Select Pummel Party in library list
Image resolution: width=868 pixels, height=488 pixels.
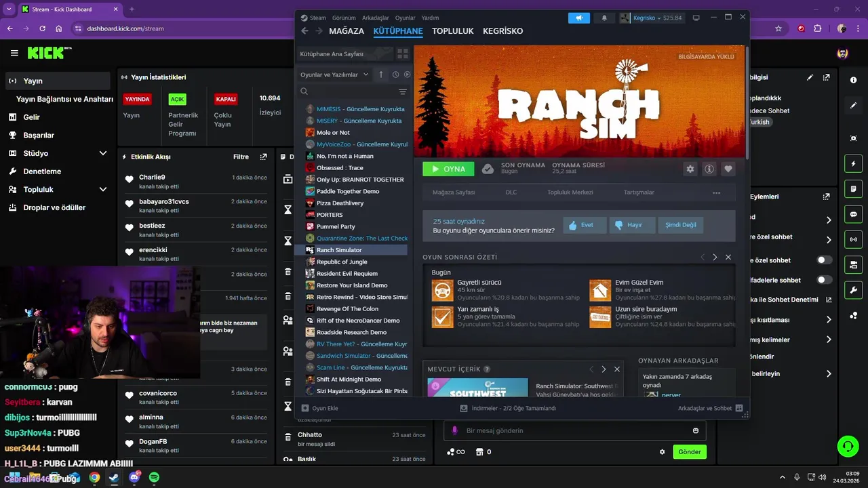coord(336,226)
